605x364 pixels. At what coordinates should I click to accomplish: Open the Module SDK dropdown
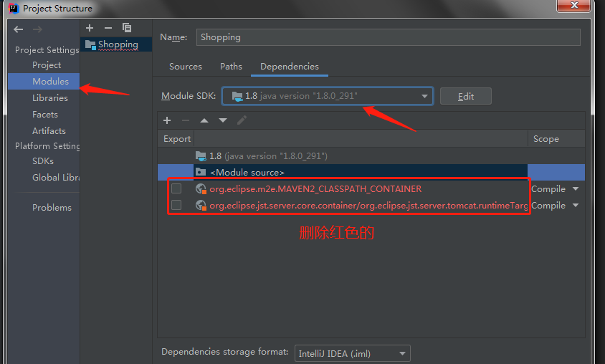tap(328, 96)
